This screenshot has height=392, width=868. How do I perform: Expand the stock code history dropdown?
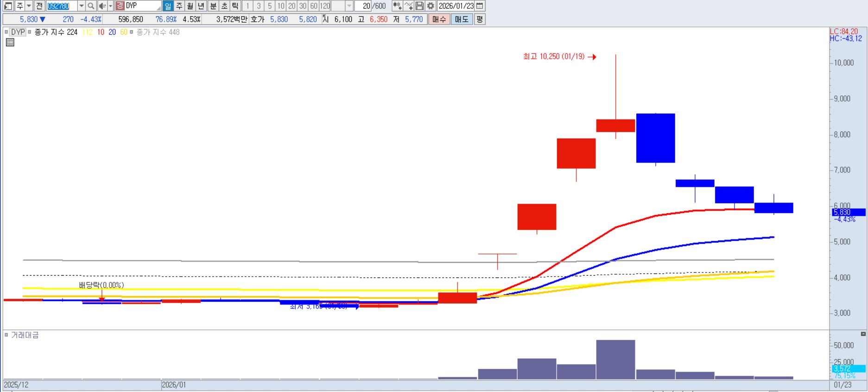pyautogui.click(x=82, y=6)
